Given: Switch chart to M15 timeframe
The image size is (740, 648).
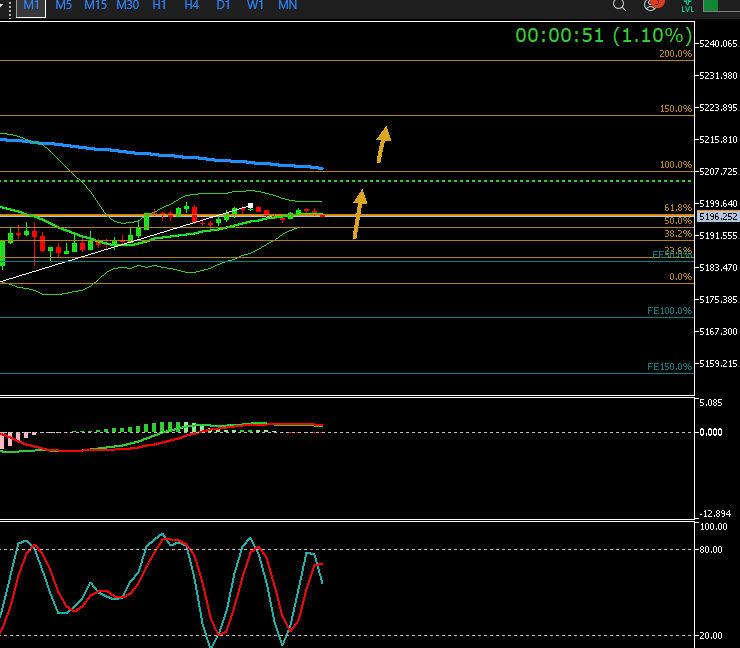Looking at the screenshot, I should [95, 6].
